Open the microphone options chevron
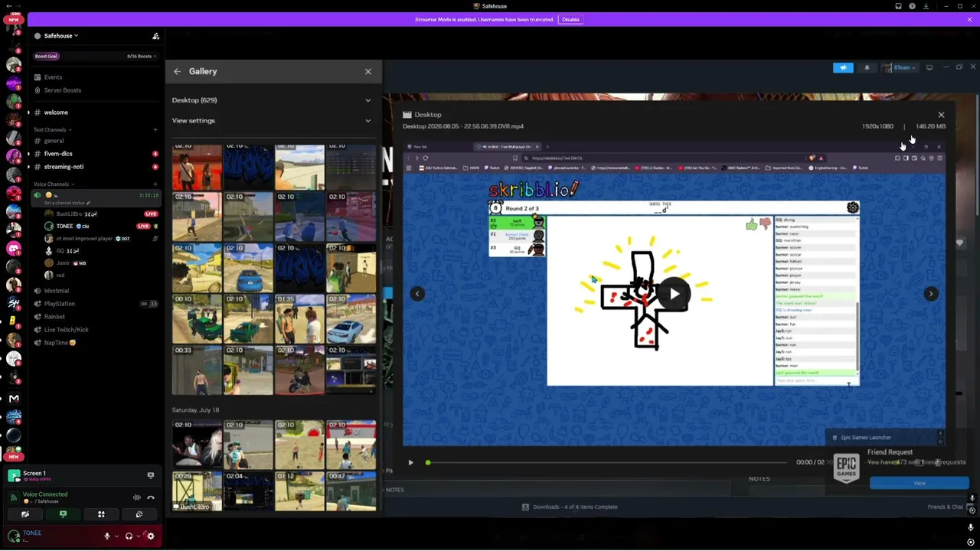Viewport: 980px width, 551px height. point(116,536)
